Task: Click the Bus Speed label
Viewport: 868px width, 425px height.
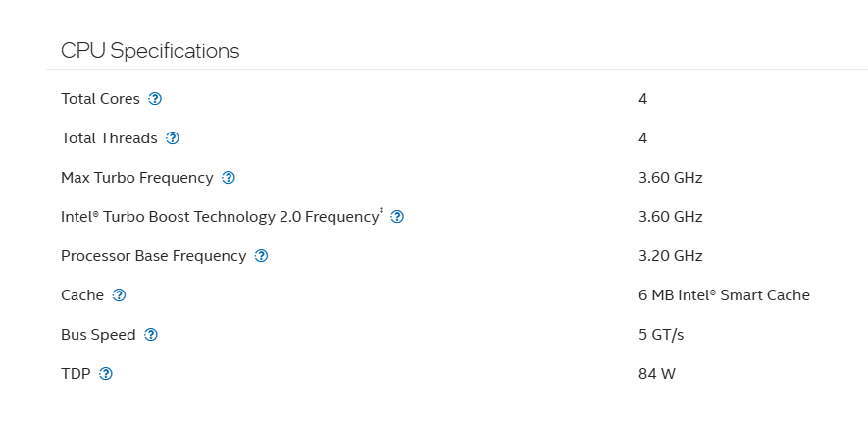Action: [x=98, y=335]
